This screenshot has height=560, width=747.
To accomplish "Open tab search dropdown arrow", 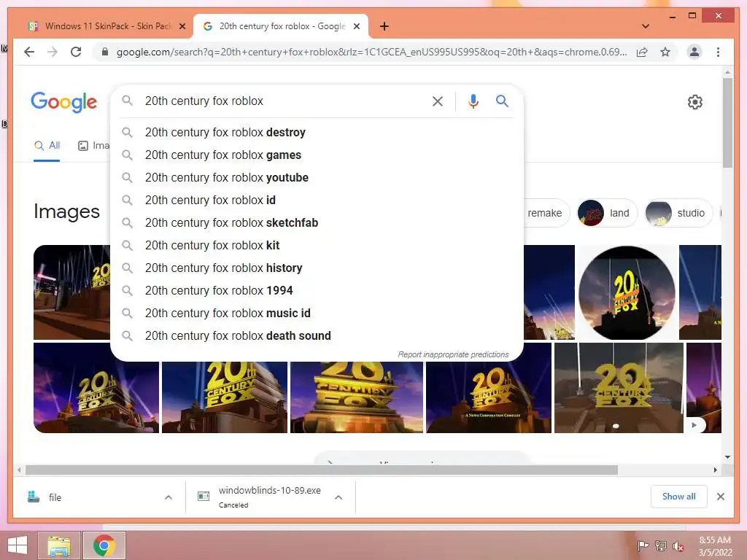I will [646, 26].
